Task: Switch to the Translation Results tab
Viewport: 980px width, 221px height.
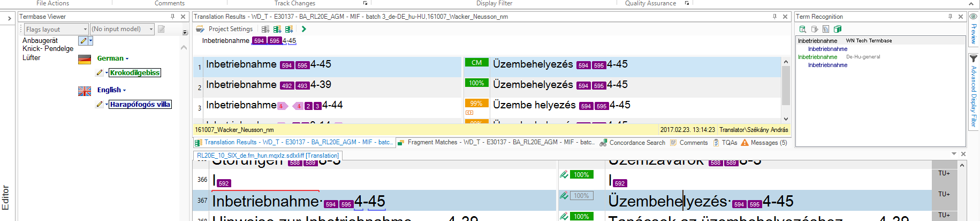Action: (x=294, y=142)
